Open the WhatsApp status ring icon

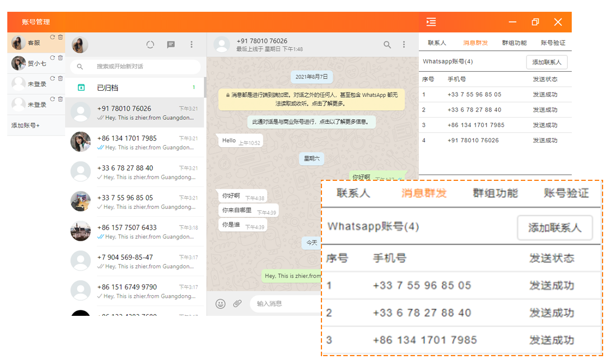150,45
